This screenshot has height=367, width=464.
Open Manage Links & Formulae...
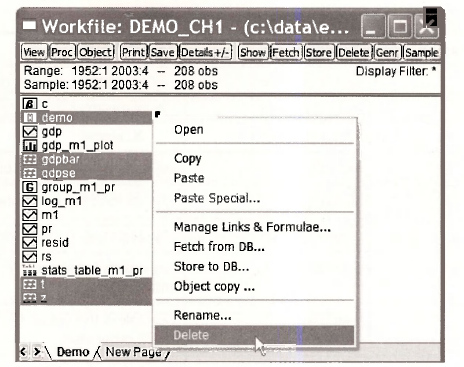(x=252, y=227)
